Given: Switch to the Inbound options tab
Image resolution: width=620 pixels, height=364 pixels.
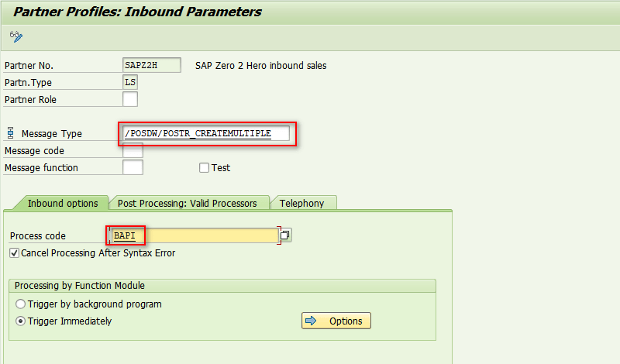Looking at the screenshot, I should pos(63,203).
